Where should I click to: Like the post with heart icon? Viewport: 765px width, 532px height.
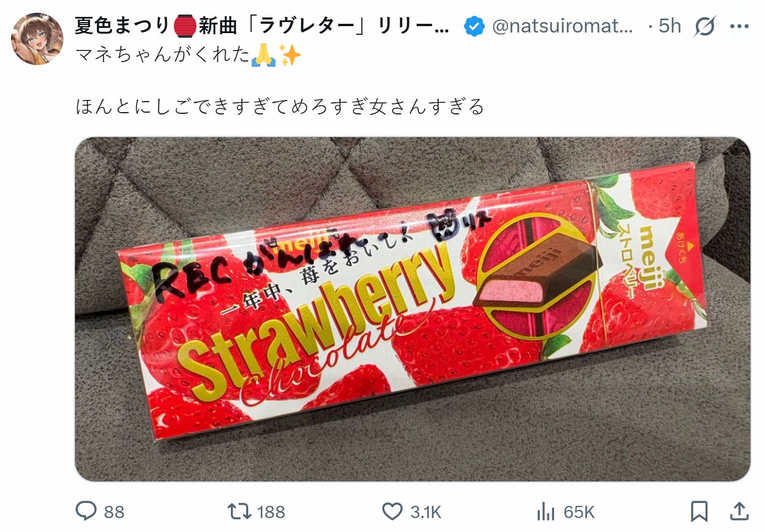392,511
